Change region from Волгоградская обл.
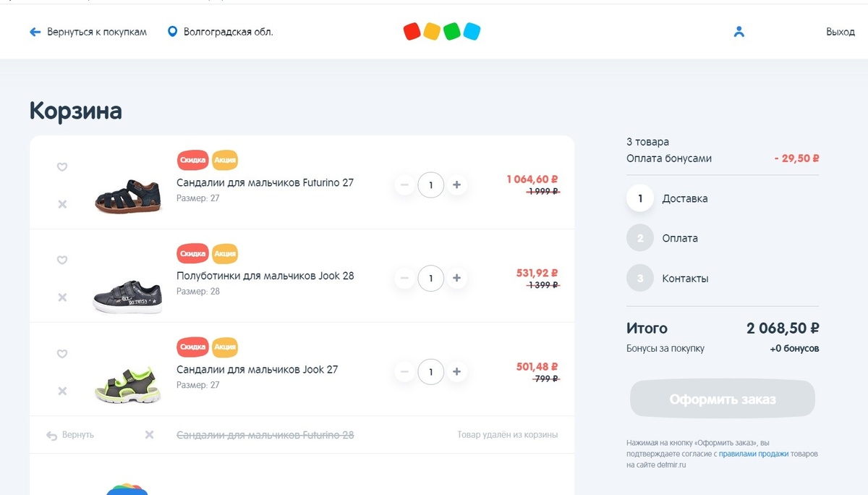868x495 pixels. [x=221, y=32]
